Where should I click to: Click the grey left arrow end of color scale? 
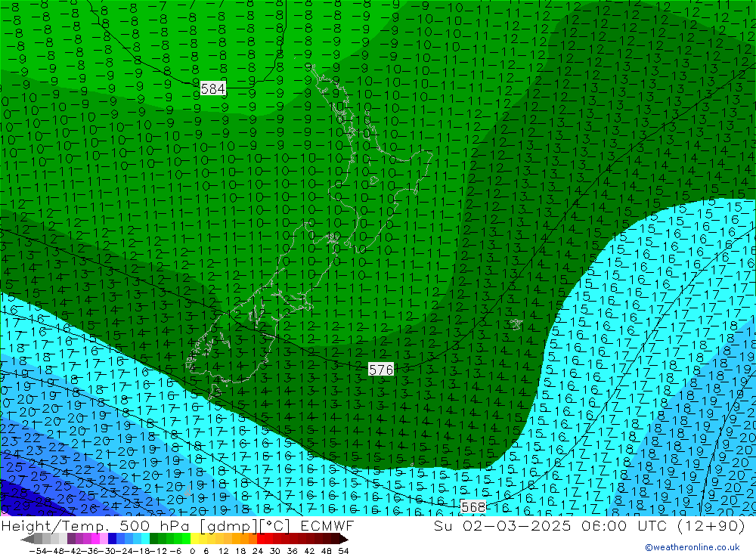pyautogui.click(x=27, y=539)
